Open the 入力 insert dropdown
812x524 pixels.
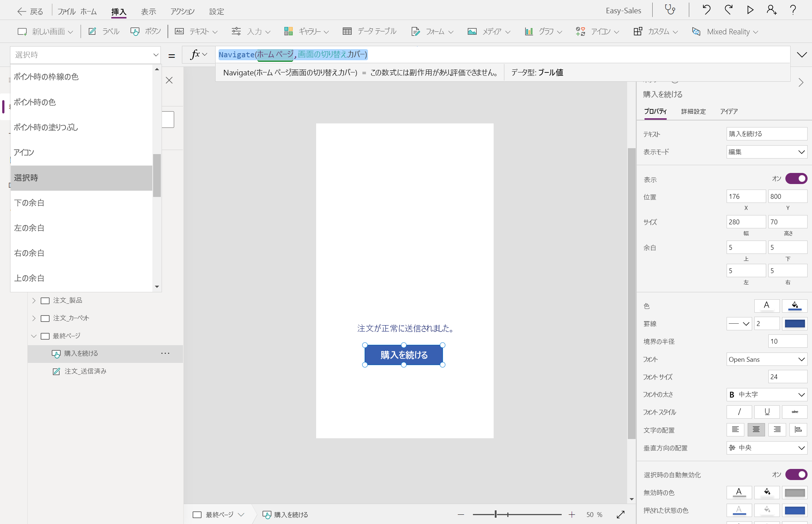click(251, 31)
